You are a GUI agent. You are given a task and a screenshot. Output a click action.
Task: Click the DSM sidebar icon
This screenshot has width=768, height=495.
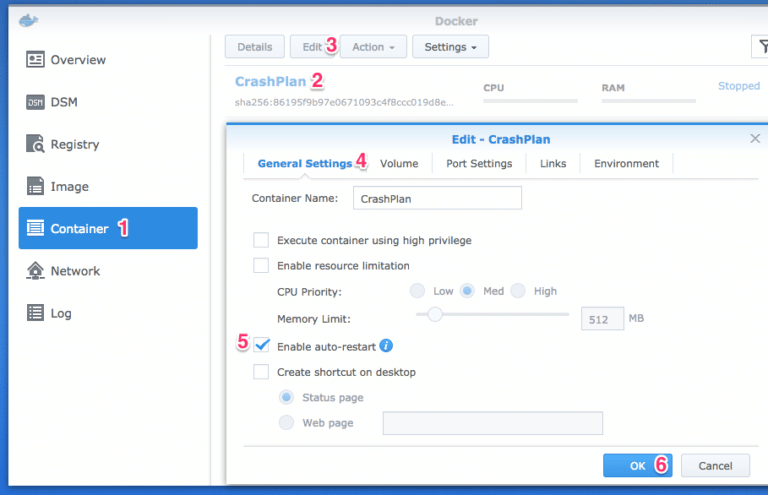[x=35, y=102]
